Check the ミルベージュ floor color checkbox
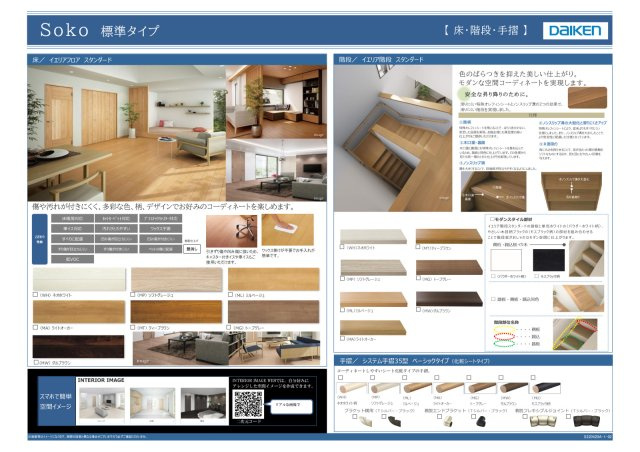Viewport: 640px width, 452px height. (230, 294)
